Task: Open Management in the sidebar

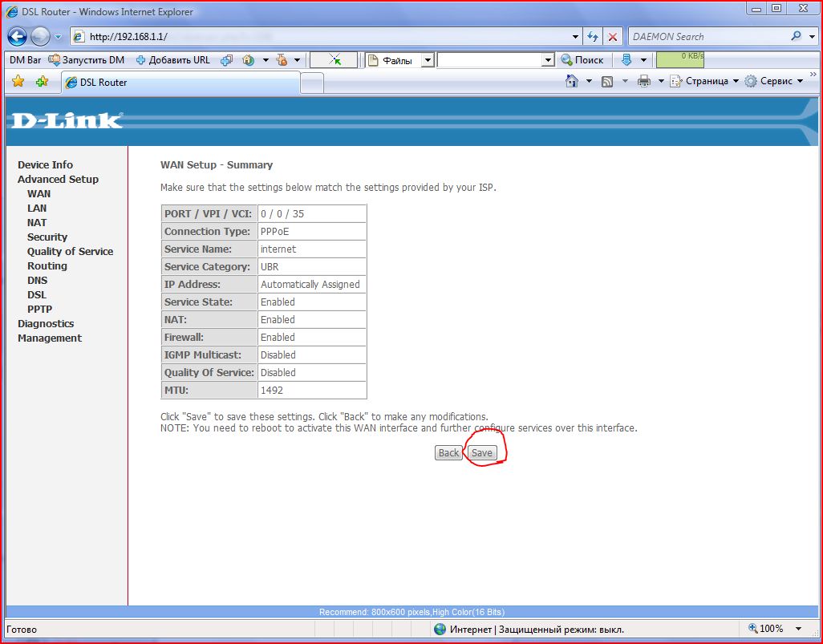Action: pyautogui.click(x=50, y=338)
